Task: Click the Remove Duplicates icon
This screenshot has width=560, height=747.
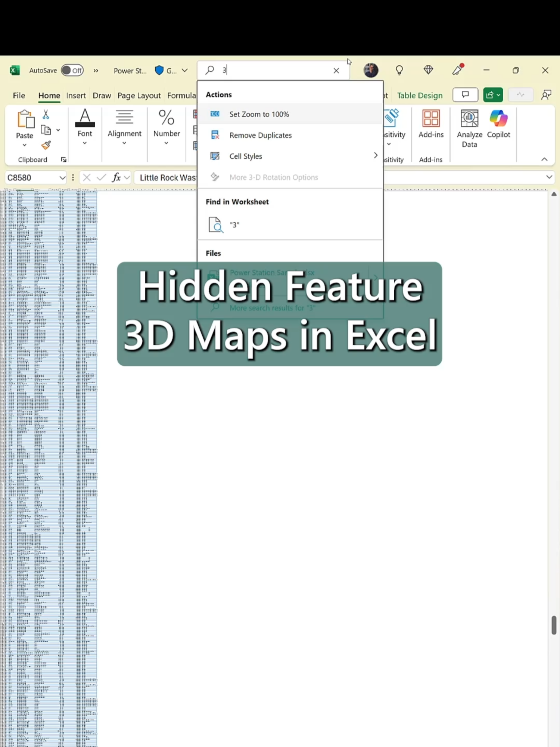Action: [215, 135]
